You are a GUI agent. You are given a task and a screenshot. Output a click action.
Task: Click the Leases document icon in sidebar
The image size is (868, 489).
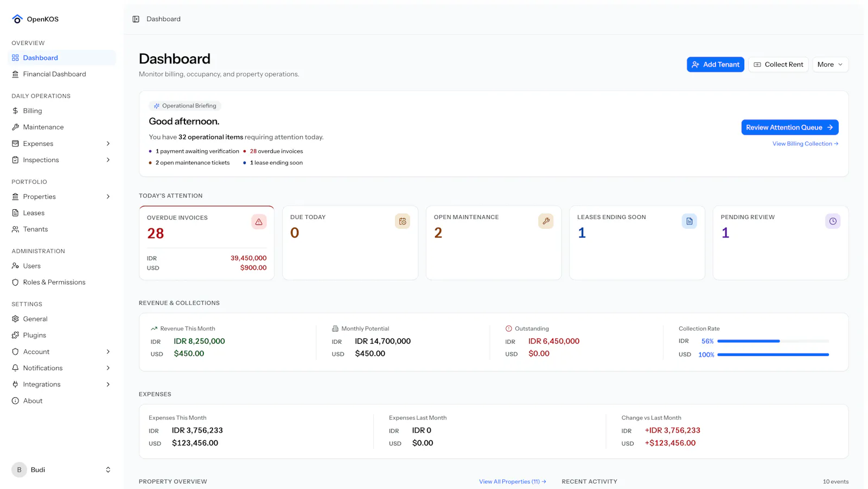(15, 213)
